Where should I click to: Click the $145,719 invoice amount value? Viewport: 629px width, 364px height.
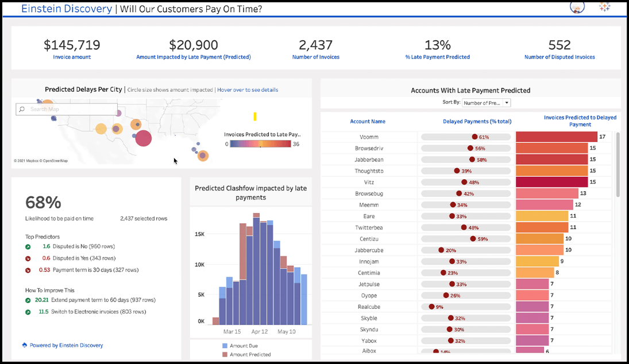coord(72,45)
